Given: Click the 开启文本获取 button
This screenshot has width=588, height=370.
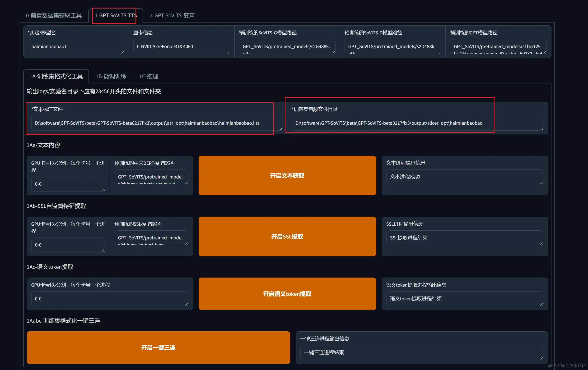Looking at the screenshot, I should (287, 176).
